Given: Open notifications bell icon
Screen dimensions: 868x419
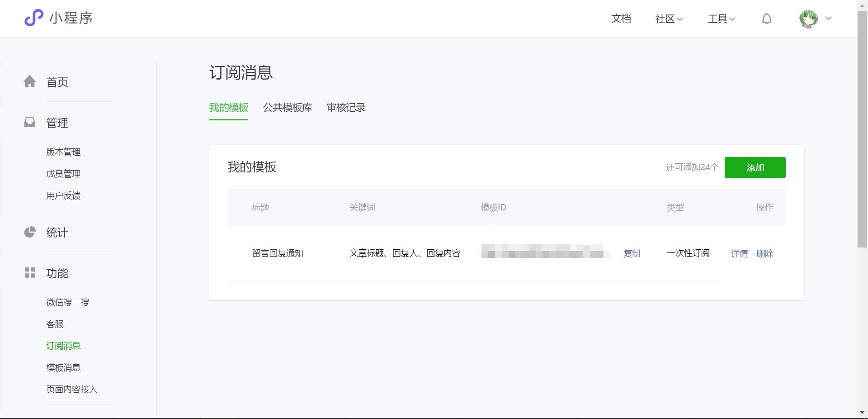Looking at the screenshot, I should (x=766, y=19).
